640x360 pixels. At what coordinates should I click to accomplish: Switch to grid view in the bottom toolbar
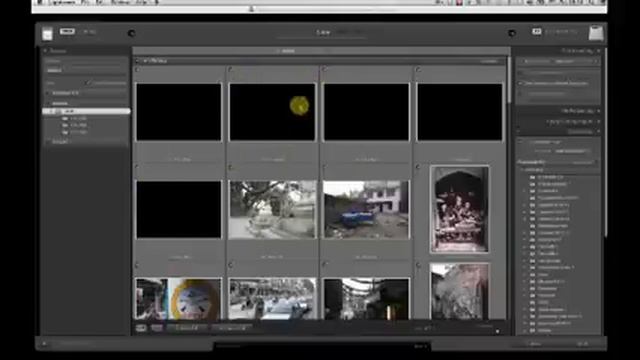click(x=141, y=328)
